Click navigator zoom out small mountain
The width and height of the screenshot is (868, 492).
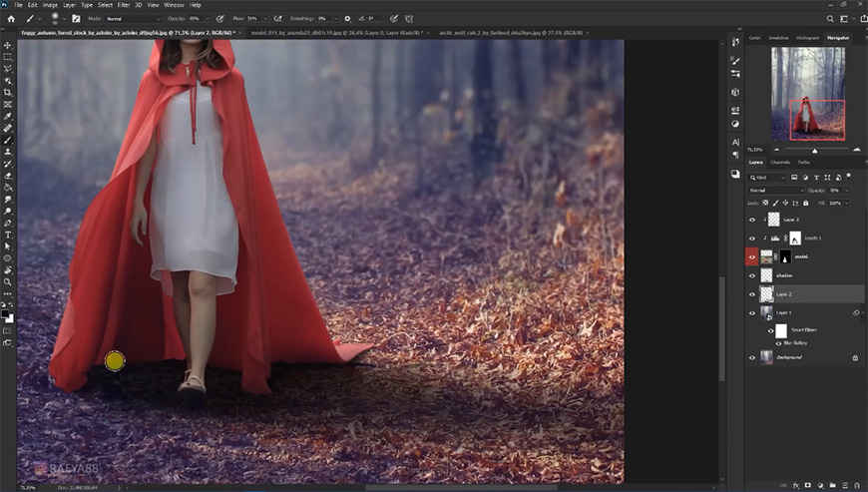coord(776,150)
